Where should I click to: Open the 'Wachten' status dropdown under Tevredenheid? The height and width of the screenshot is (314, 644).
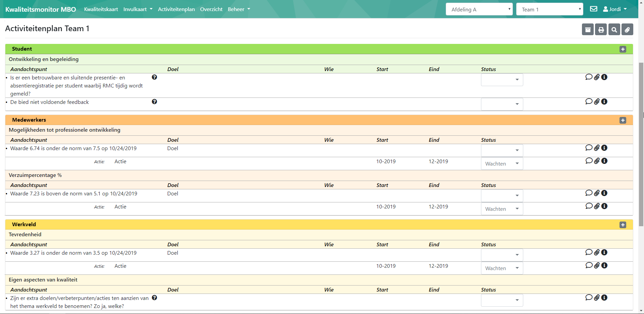[x=502, y=268]
